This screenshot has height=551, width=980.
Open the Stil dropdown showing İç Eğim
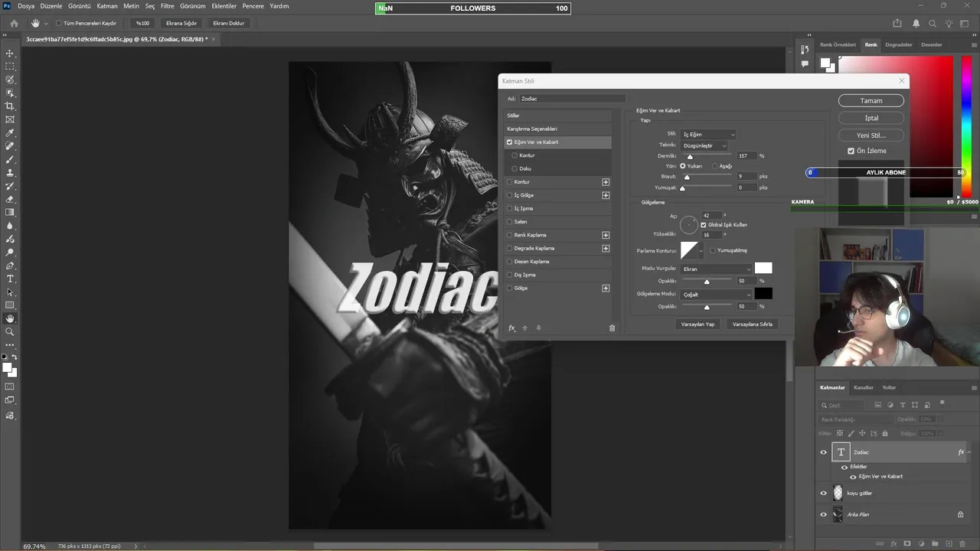tap(708, 135)
